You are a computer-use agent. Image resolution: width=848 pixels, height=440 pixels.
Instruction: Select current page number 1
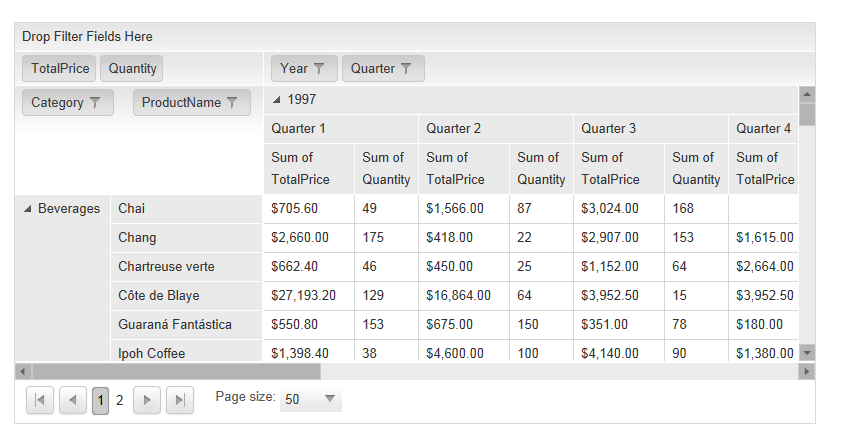[101, 401]
